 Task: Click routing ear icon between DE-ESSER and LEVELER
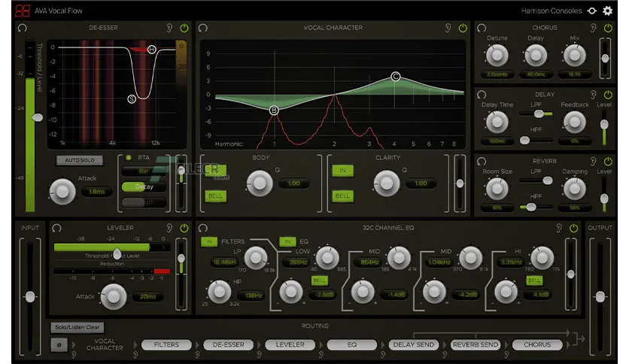pos(259,354)
